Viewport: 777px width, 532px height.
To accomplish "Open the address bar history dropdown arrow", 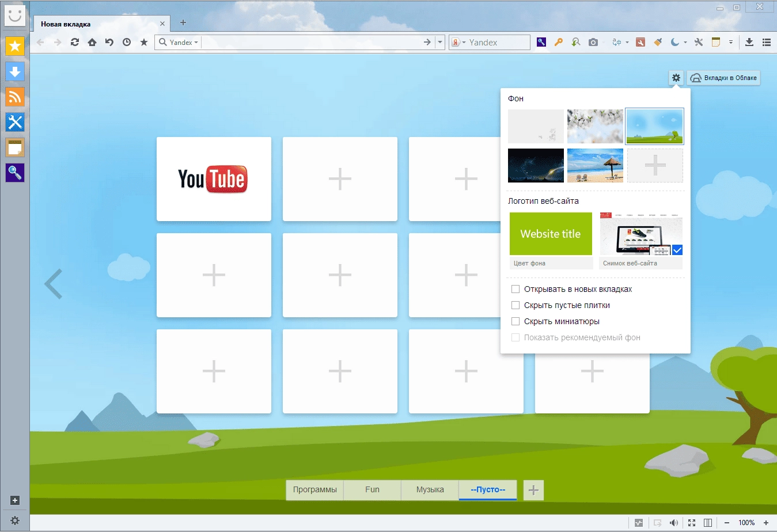I will coord(440,42).
